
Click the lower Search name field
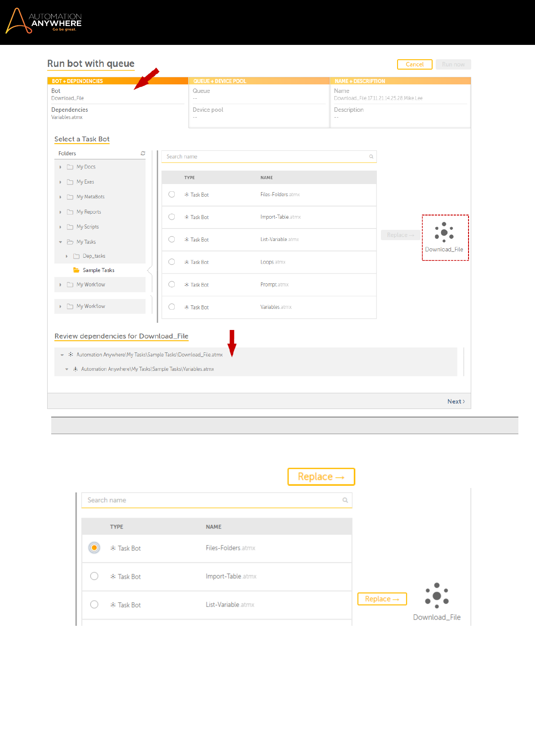(217, 500)
